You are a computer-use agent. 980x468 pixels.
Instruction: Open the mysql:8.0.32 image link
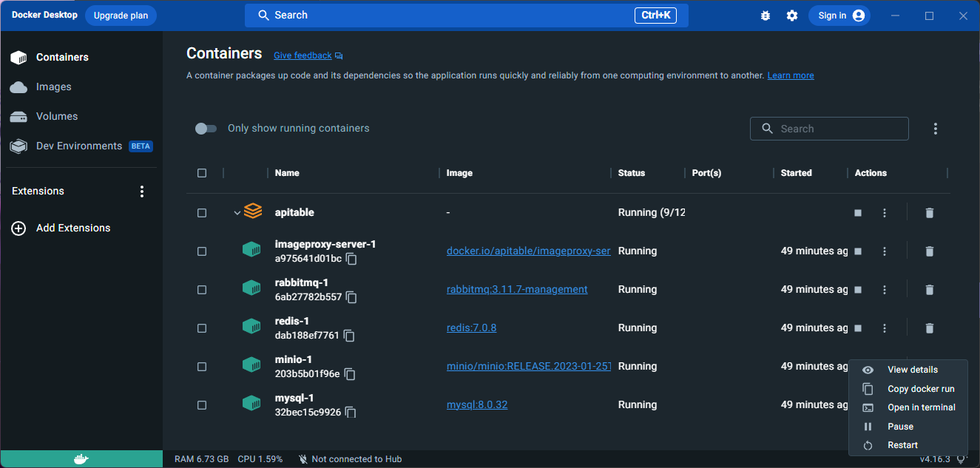pyautogui.click(x=477, y=405)
